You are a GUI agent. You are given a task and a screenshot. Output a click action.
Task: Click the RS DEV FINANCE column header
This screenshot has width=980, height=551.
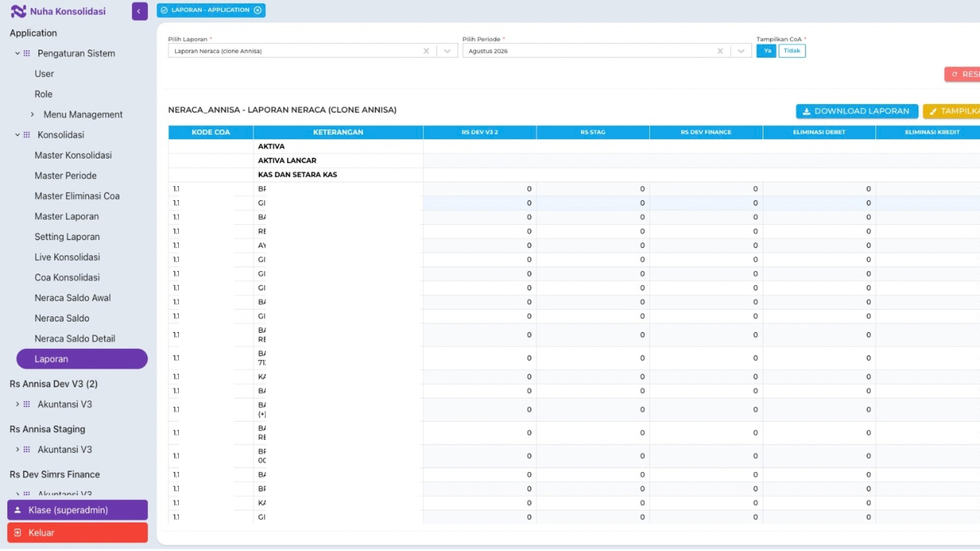click(x=706, y=132)
